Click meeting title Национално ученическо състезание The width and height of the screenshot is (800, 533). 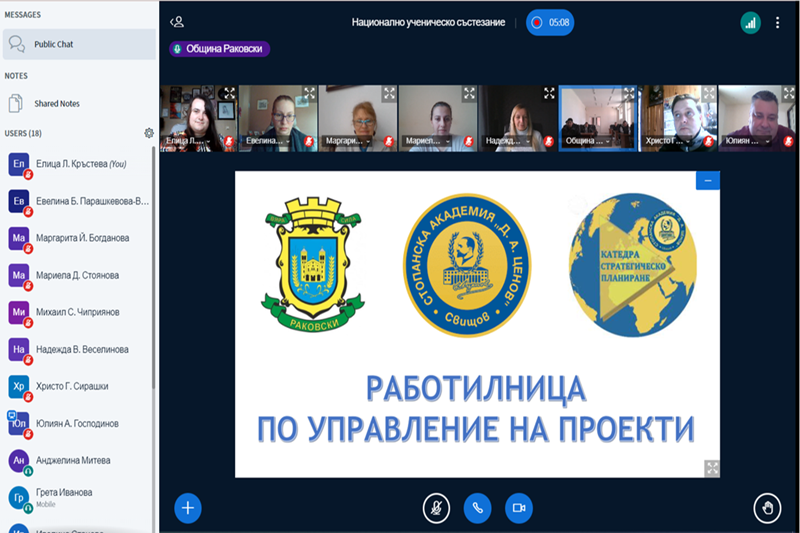[428, 22]
